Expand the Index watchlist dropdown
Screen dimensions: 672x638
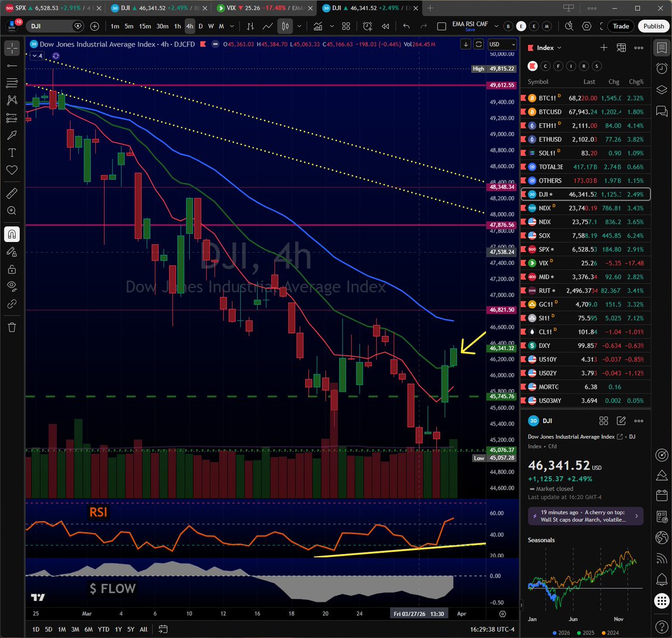tap(559, 48)
